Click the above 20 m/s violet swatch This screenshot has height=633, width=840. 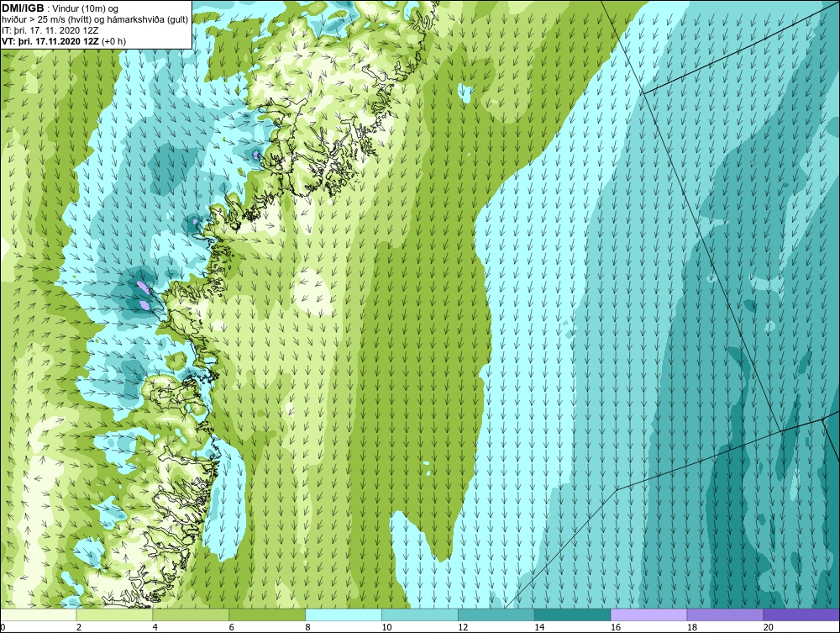801,615
